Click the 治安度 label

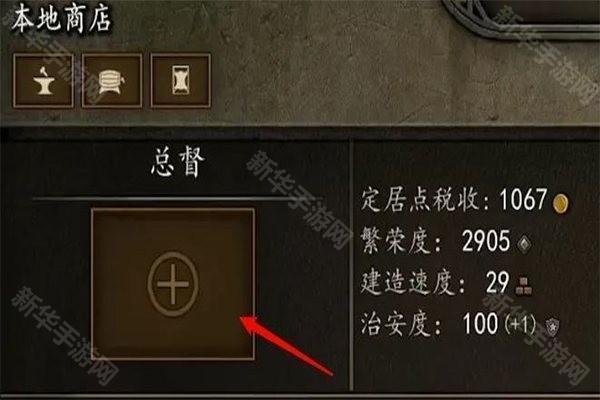click(400, 324)
